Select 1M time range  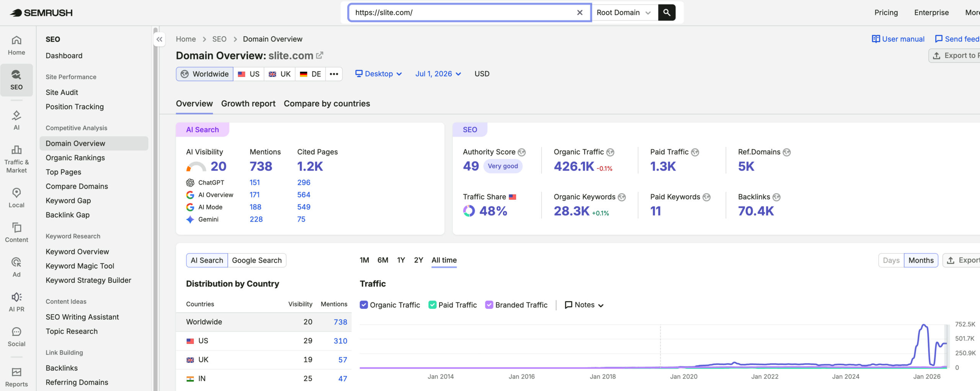[x=364, y=260]
